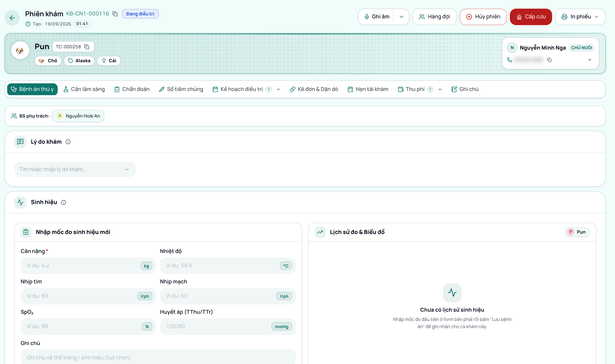
Task: Copy pet code TC-000258
Action: coord(87,47)
